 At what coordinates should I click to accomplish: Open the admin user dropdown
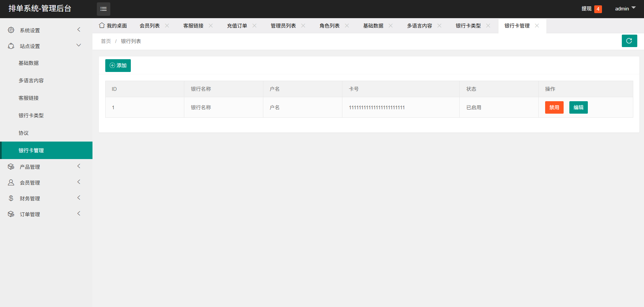click(625, 9)
